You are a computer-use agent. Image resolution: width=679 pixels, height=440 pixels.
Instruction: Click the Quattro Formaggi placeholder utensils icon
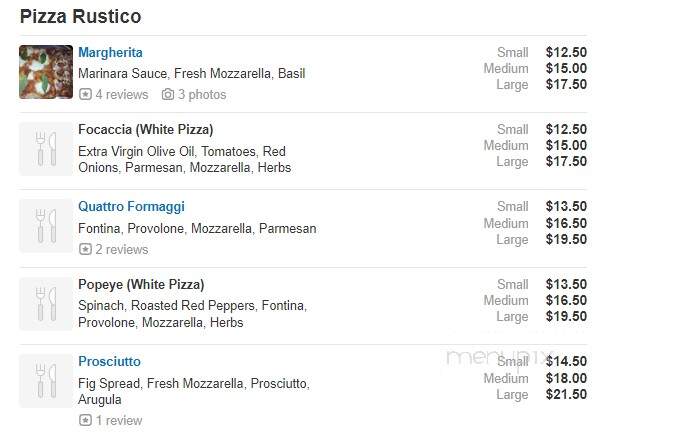(x=46, y=226)
